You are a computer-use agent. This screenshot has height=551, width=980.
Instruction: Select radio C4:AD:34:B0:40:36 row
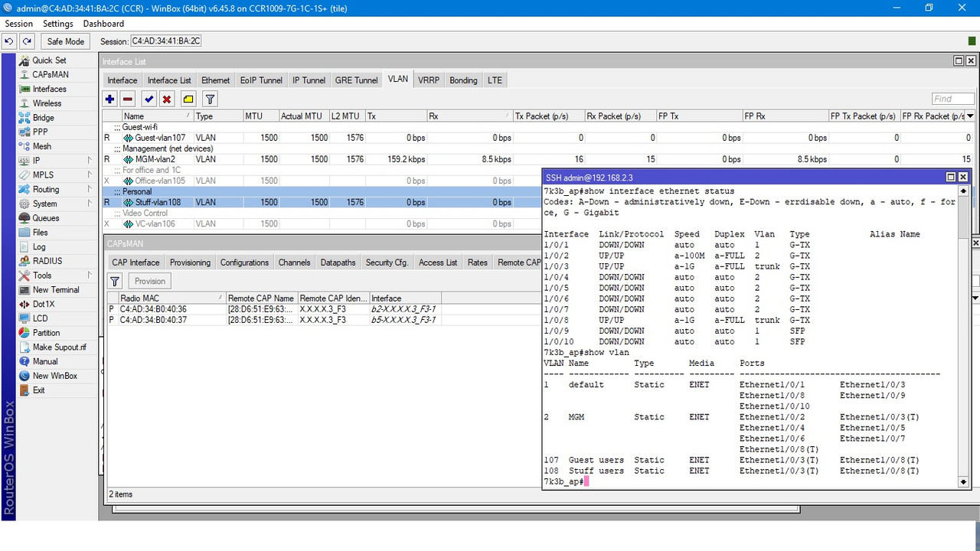tap(323, 309)
